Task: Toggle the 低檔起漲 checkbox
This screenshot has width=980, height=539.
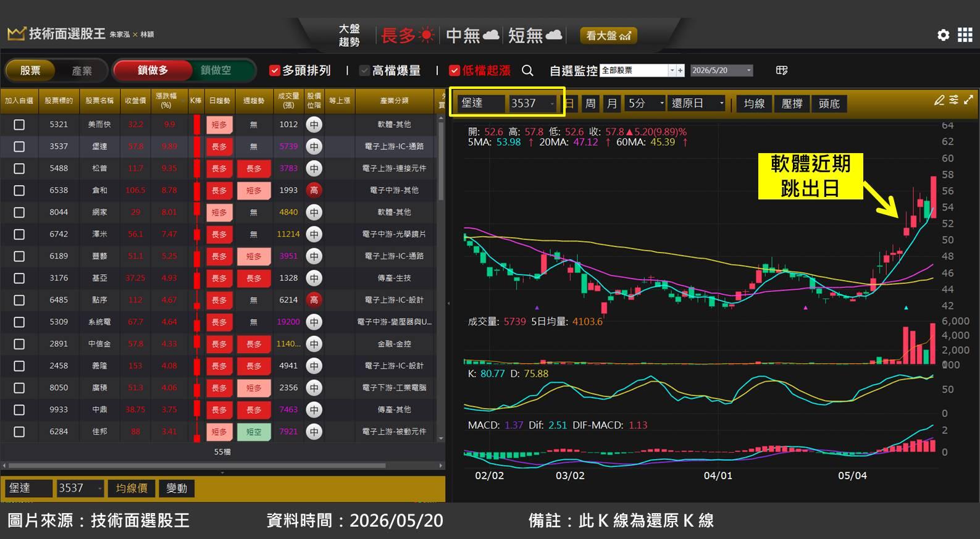Action: [454, 70]
